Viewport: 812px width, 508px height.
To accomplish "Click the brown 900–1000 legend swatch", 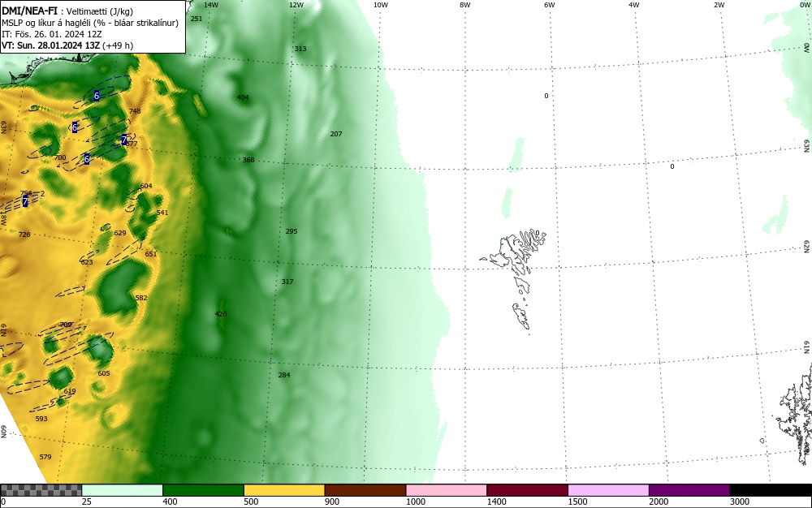I will [x=365, y=490].
